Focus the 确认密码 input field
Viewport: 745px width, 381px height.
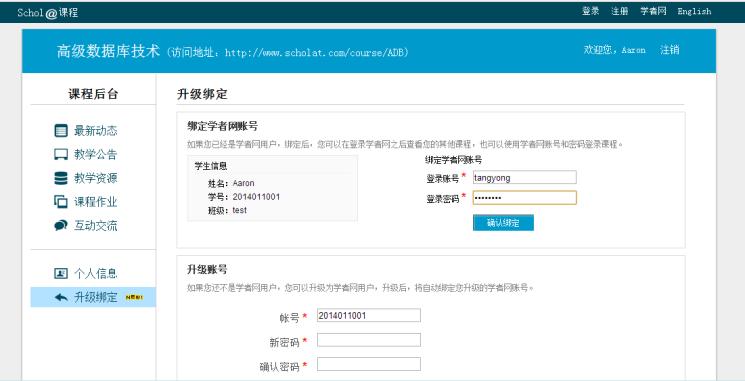369,364
